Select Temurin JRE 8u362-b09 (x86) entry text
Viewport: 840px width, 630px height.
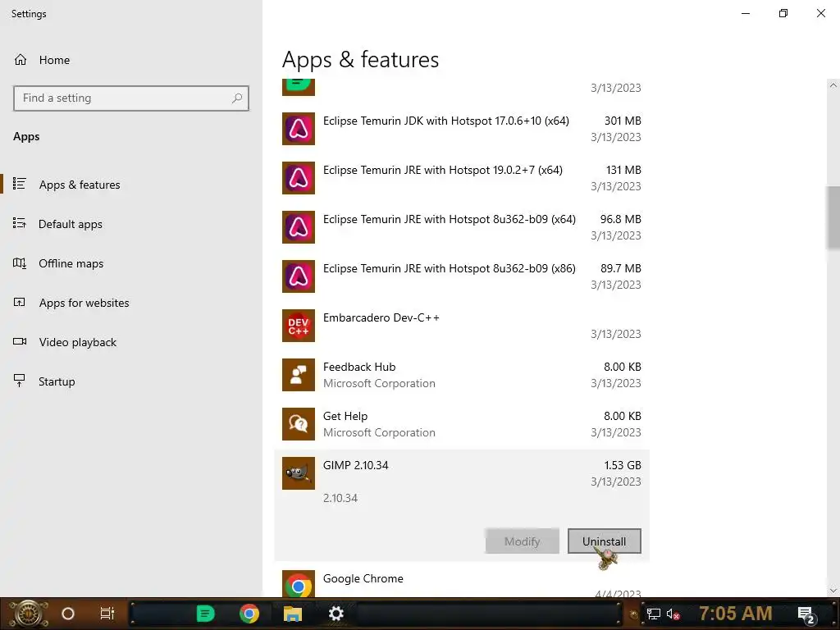click(449, 269)
